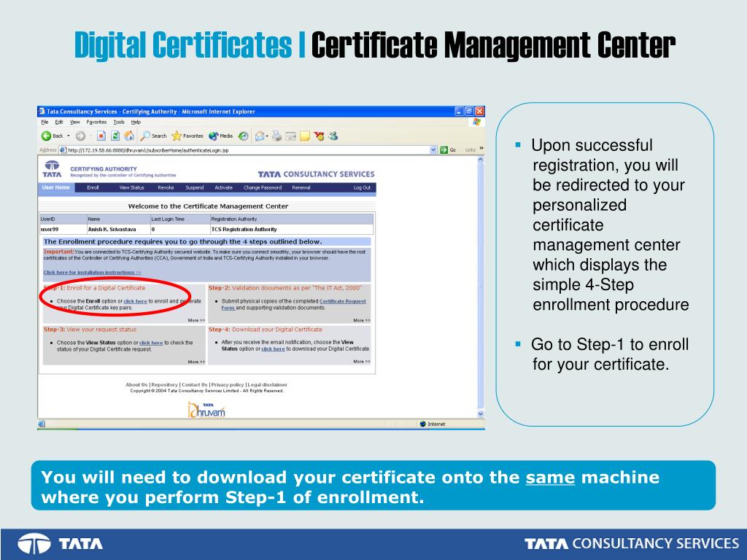
Task: Open the Renewal tab
Action: (301, 187)
